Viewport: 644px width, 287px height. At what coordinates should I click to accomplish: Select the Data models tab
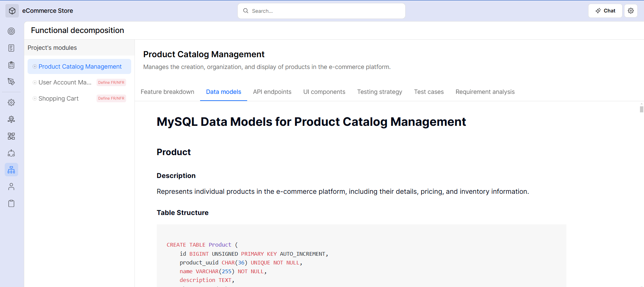point(224,92)
